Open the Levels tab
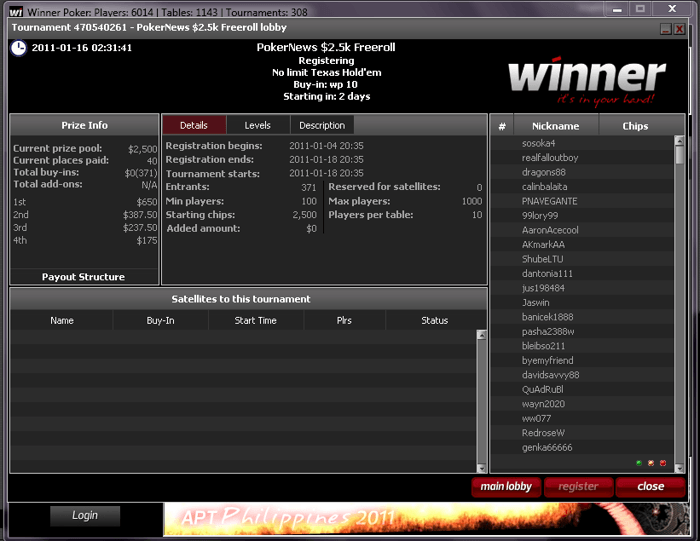 258,125
